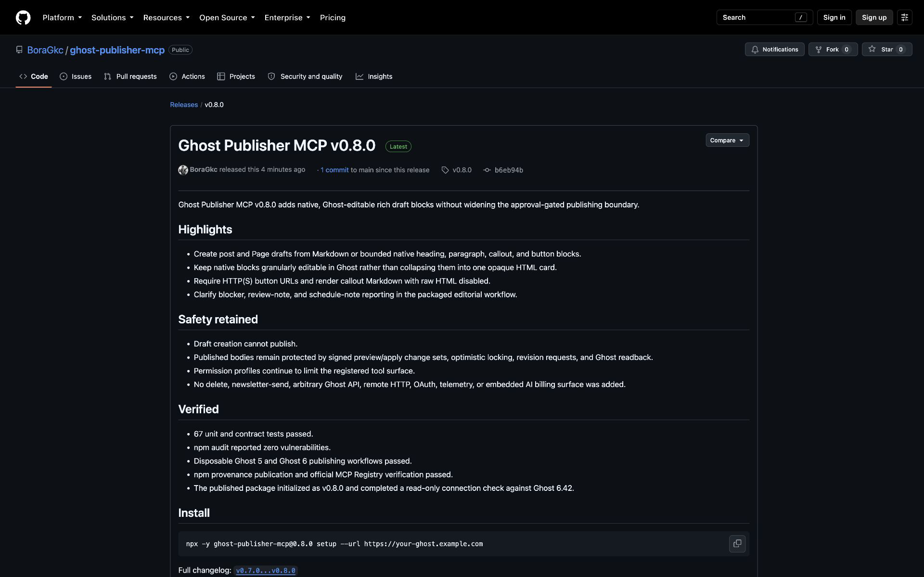Click the fork icon in Fork button
Screen dimensions: 924x577
tap(819, 50)
